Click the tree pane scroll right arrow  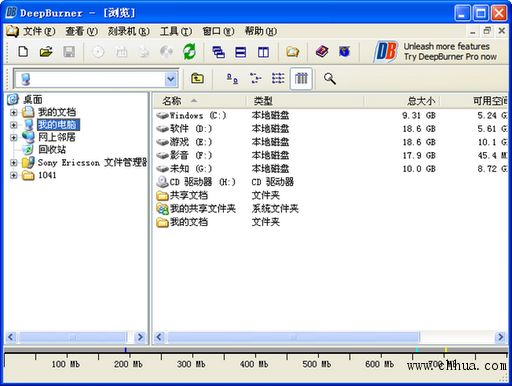[140, 337]
